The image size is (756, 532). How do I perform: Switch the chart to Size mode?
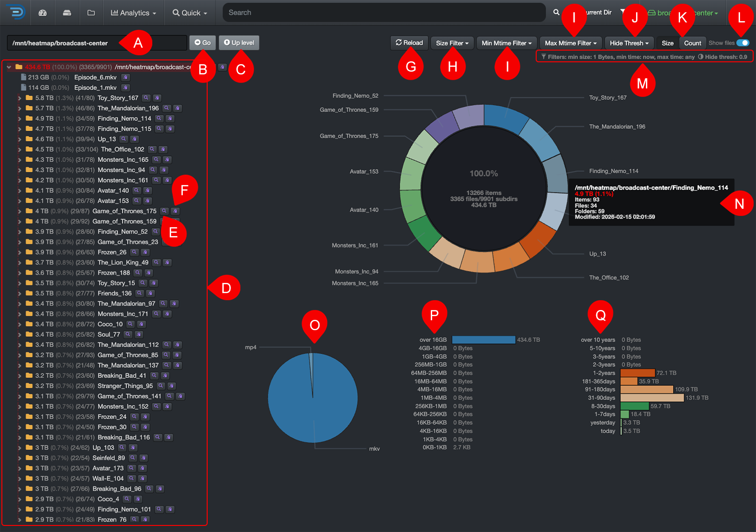click(x=667, y=43)
